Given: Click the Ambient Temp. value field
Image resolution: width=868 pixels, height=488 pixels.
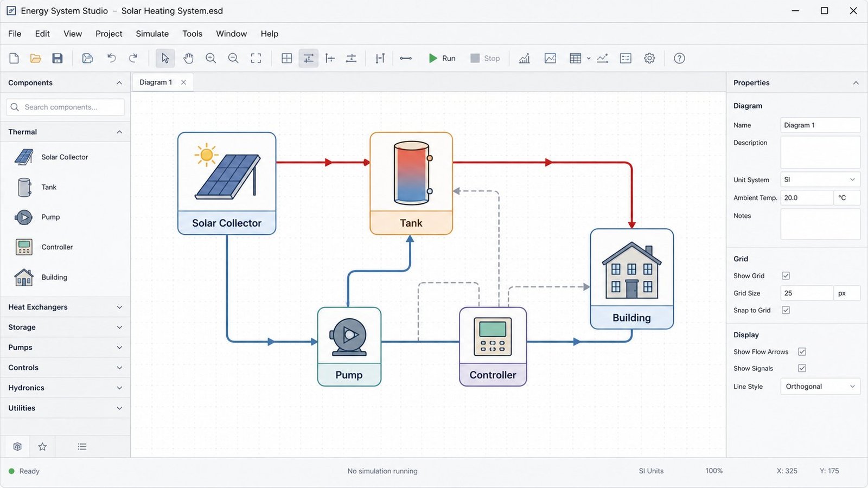Looking at the screenshot, I should tap(807, 198).
